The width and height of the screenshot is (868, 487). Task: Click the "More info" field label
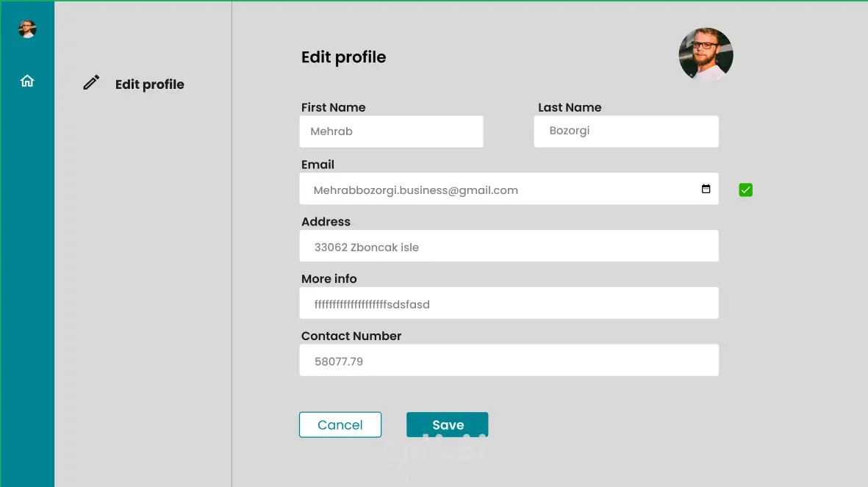329,279
